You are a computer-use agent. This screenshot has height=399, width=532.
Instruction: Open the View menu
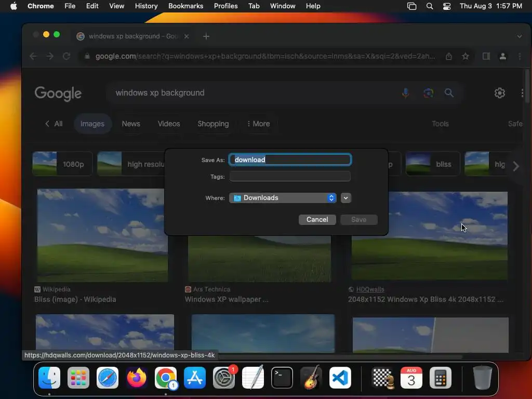point(116,6)
